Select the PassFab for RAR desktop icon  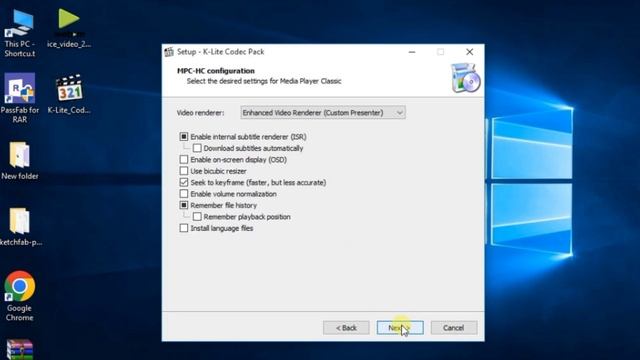pyautogui.click(x=19, y=88)
